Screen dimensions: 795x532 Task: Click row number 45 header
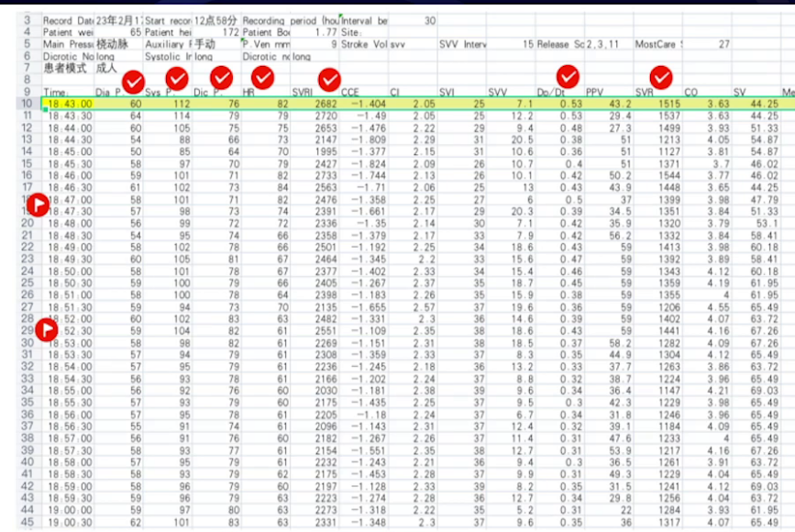(26, 522)
